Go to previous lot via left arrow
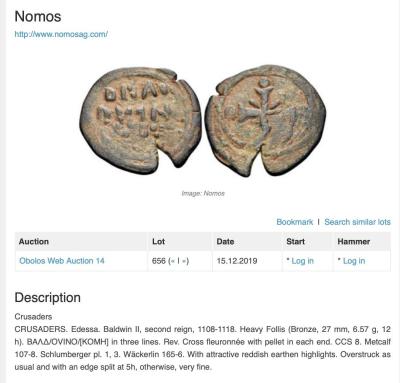400x383 pixels. (174, 261)
